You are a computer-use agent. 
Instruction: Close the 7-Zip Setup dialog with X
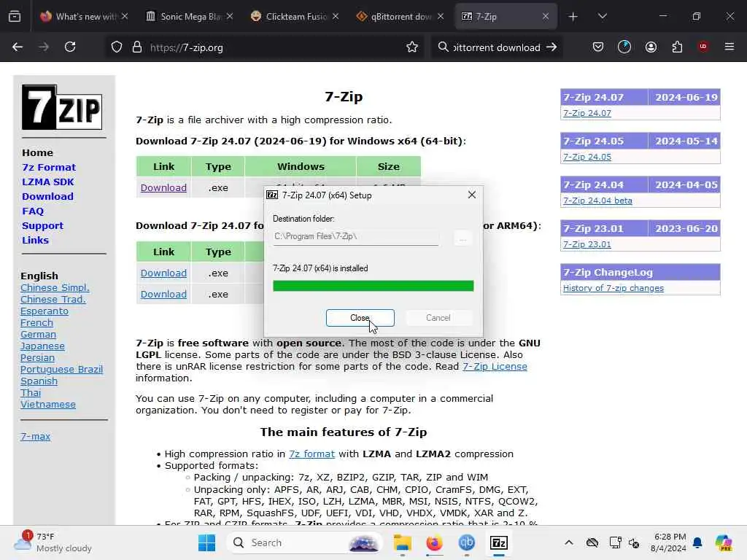(x=472, y=195)
